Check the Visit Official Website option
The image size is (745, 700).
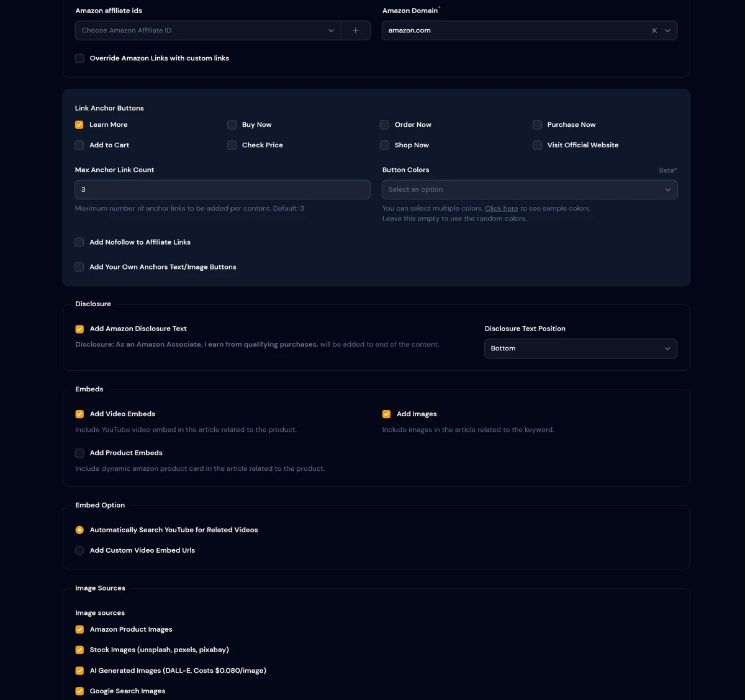click(538, 145)
